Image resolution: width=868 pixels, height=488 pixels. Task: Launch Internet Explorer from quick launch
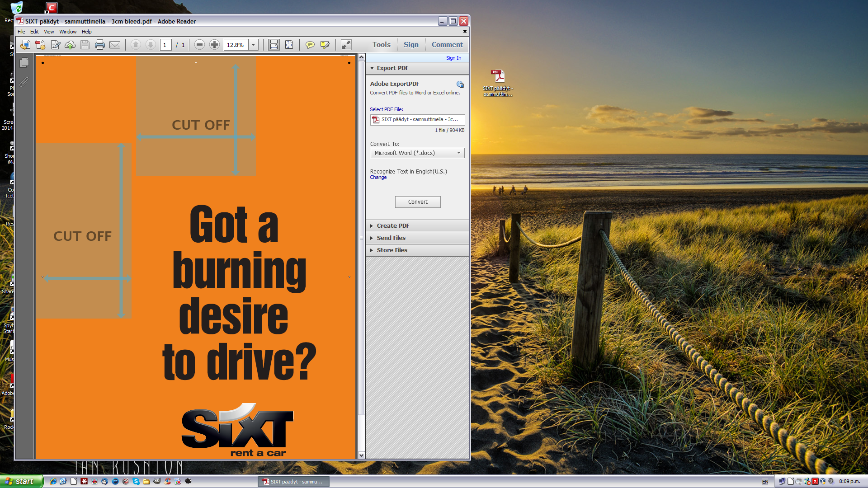point(53,482)
